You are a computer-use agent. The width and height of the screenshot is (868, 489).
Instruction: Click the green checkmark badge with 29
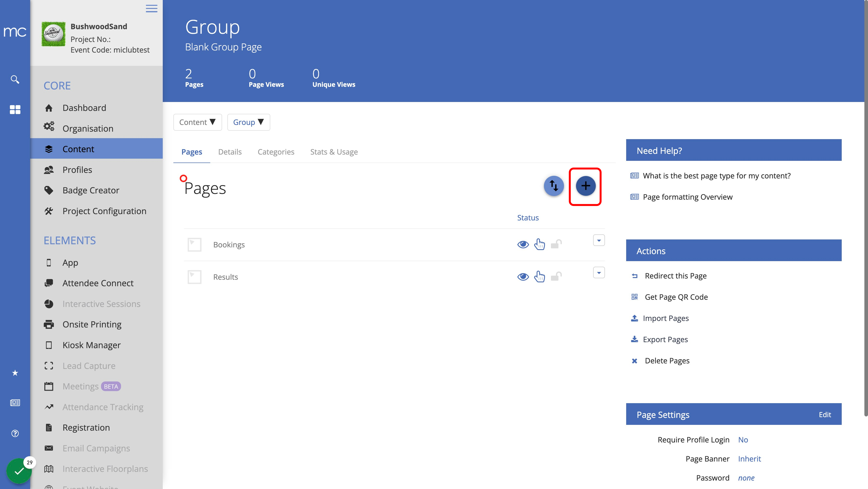tap(19, 471)
